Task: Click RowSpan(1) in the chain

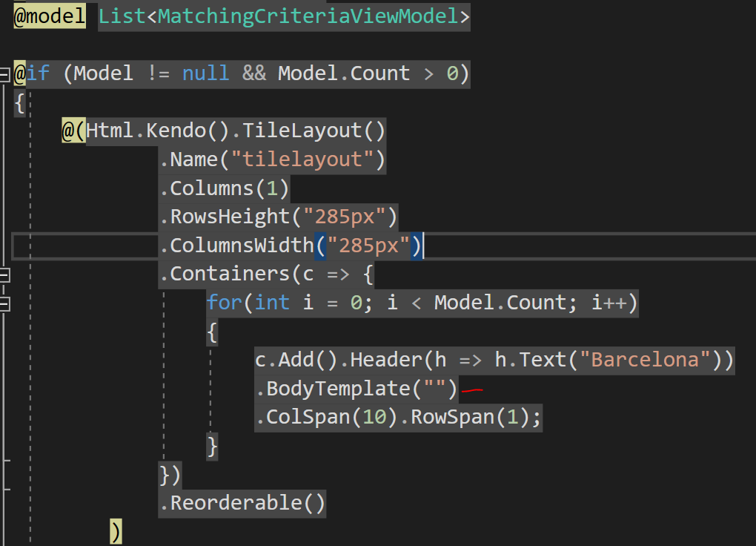Action: [x=470, y=417]
